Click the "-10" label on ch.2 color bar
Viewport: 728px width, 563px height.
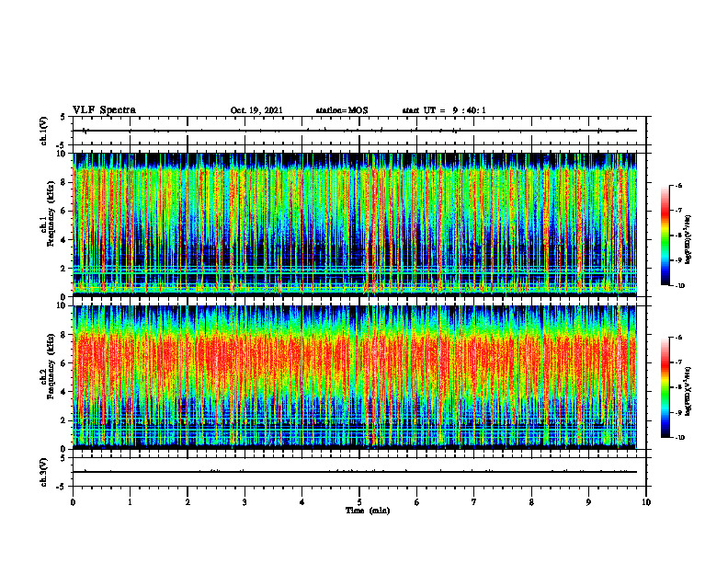coord(679,438)
